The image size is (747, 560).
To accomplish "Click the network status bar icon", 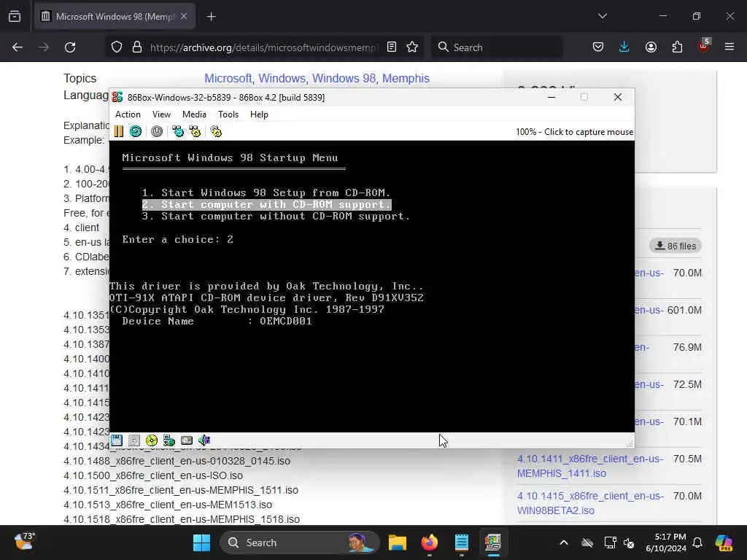I will (x=169, y=440).
